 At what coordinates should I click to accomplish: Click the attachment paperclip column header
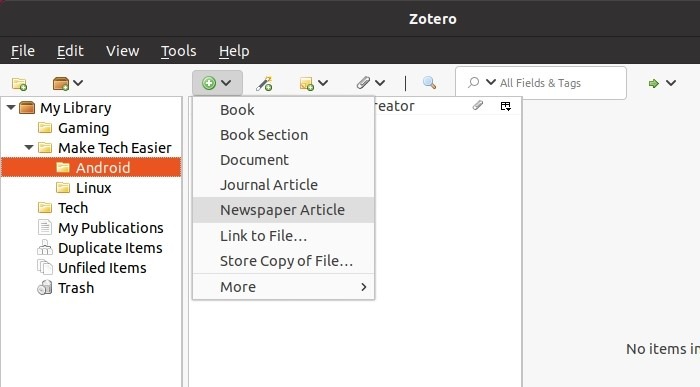(478, 105)
